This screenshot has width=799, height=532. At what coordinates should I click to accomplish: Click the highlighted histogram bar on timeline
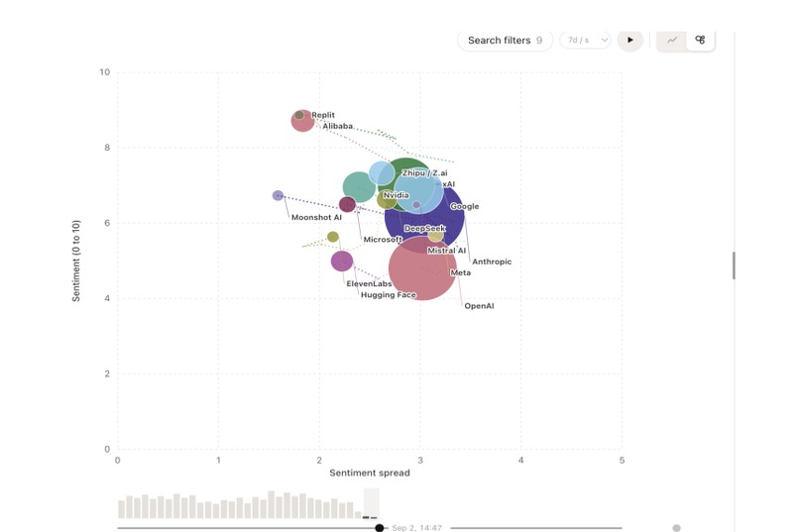(371, 504)
